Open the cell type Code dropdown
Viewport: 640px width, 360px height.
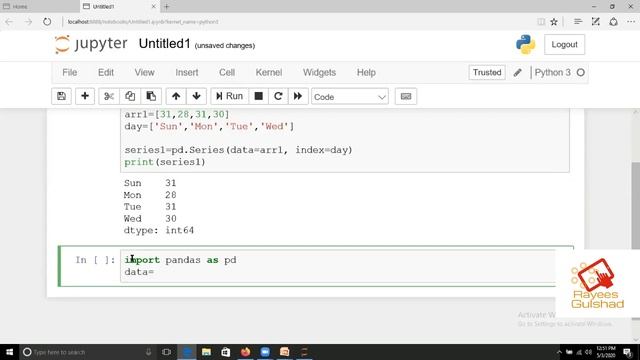coord(350,97)
